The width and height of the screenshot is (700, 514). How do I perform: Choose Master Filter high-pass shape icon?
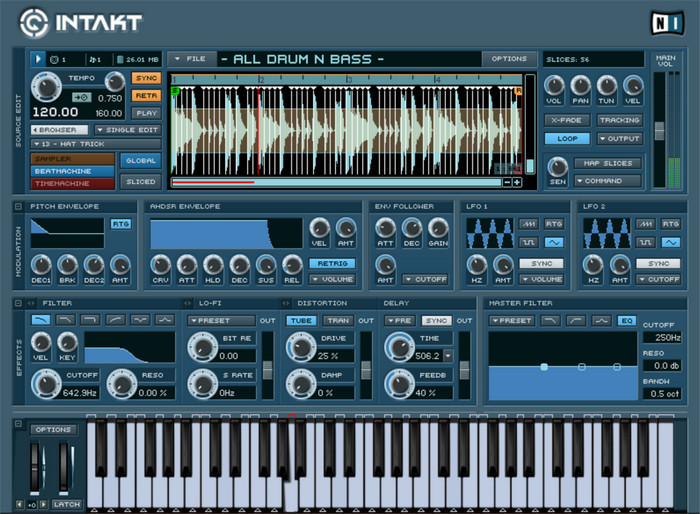click(575, 320)
